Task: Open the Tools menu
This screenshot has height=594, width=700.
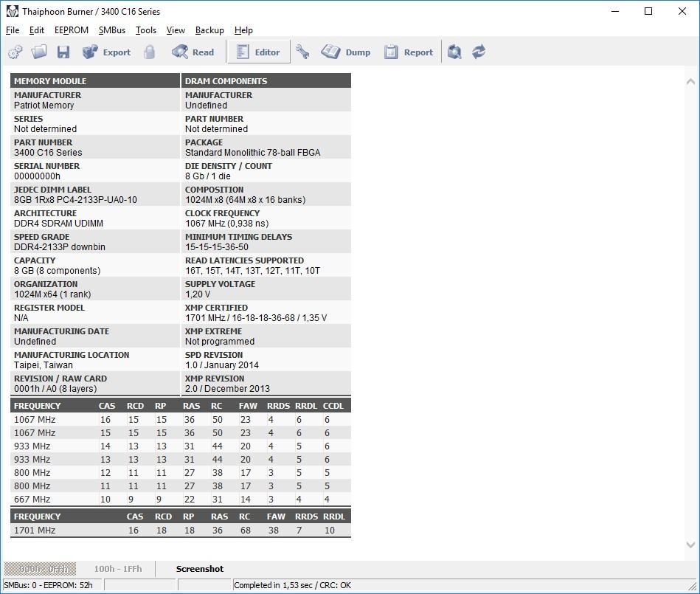Action: click(x=146, y=30)
